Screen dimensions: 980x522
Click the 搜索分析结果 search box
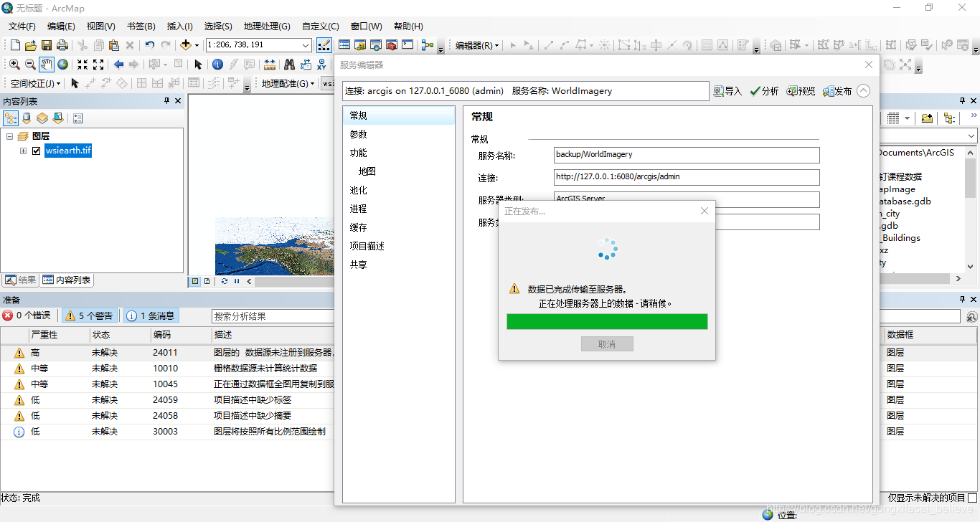[273, 315]
